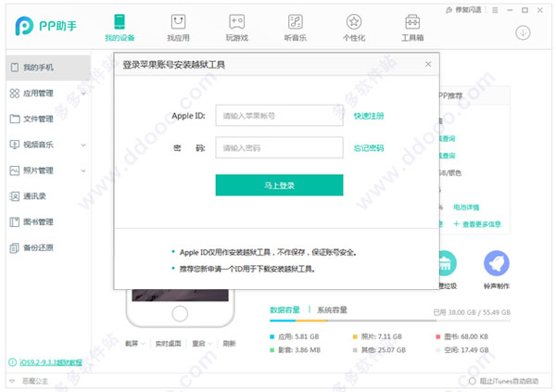
Task: Click the PP助手 logo
Action: click(45, 26)
